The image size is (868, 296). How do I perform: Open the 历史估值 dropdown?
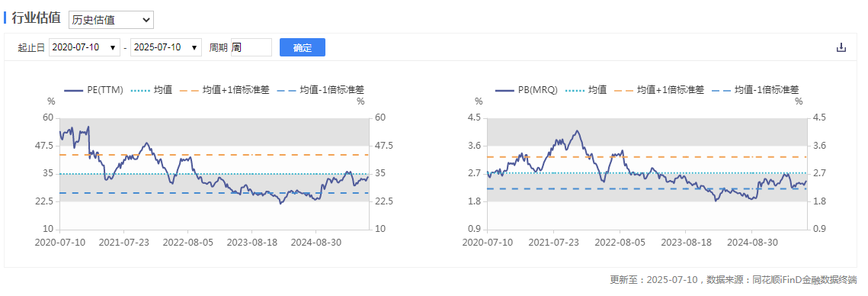tap(111, 20)
